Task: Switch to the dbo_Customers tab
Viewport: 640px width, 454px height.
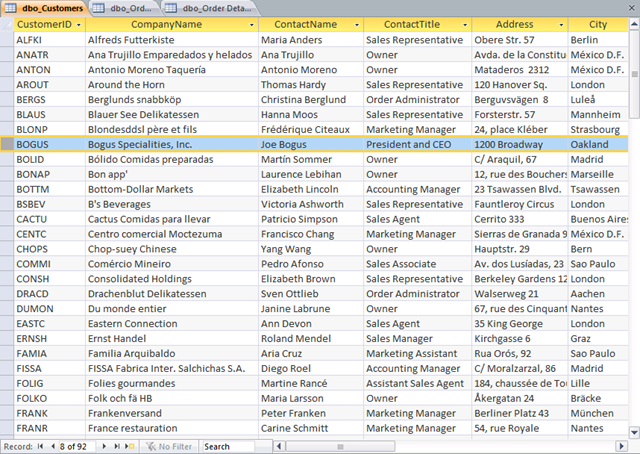Action: point(48,7)
